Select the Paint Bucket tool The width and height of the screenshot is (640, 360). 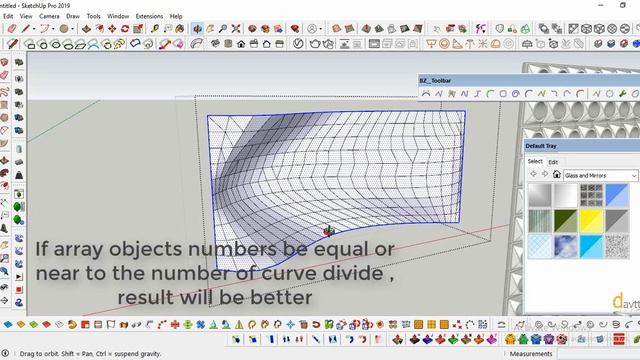tap(180, 29)
